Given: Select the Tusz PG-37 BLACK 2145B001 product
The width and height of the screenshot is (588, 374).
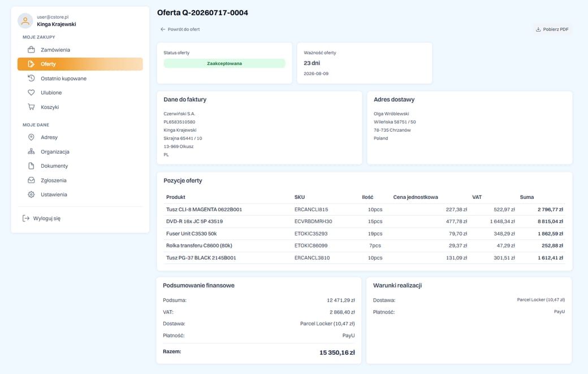Looking at the screenshot, I should pyautogui.click(x=201, y=258).
